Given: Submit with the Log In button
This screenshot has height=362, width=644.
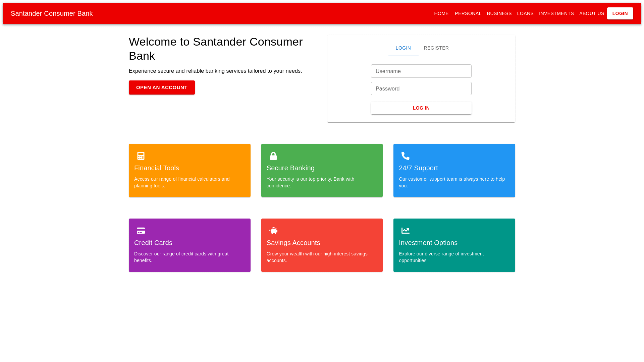Looking at the screenshot, I should [x=421, y=108].
